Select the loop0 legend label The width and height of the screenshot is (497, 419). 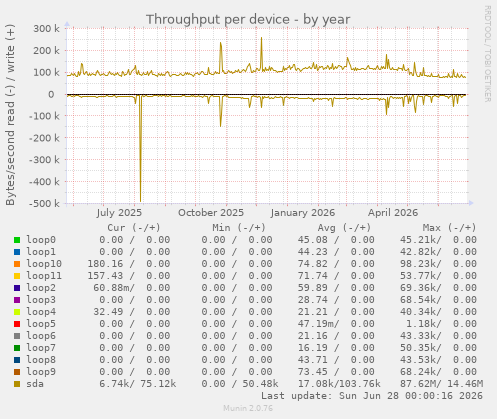coord(41,240)
